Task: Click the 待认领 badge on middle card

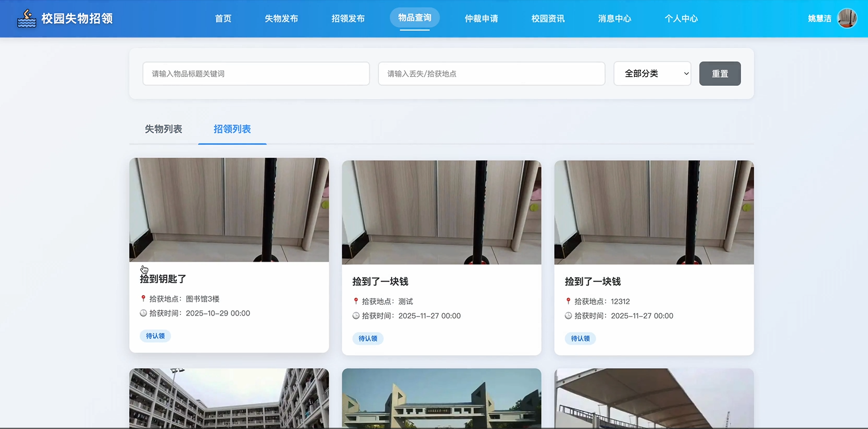Action: (x=367, y=338)
